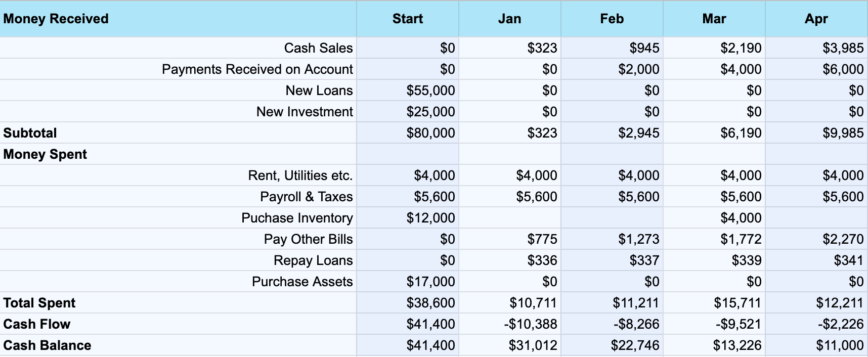Select the Rent, Utilities etc. label
This screenshot has height=357, width=868.
point(300,175)
